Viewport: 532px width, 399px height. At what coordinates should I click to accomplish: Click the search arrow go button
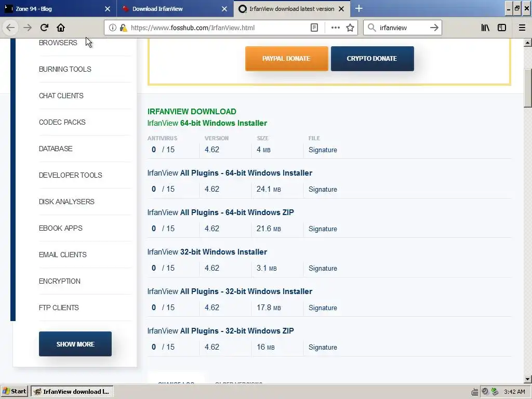click(x=434, y=28)
